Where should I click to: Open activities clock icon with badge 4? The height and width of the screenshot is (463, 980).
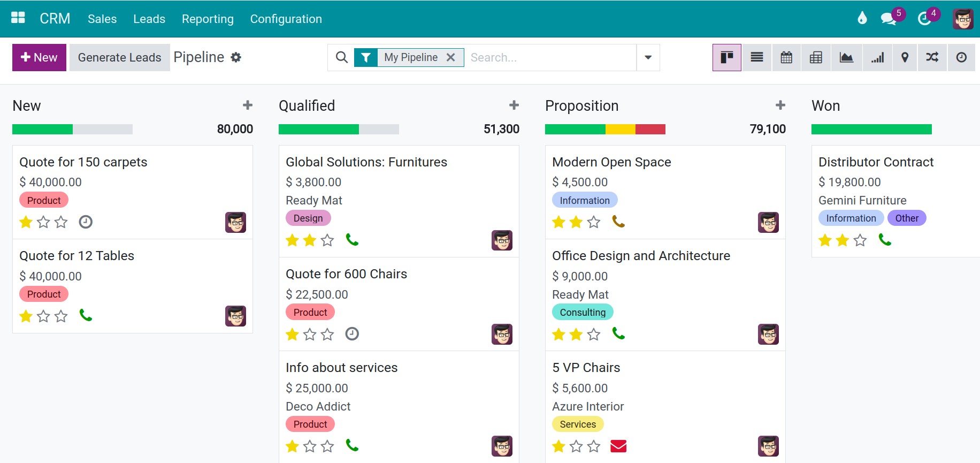pos(924,19)
